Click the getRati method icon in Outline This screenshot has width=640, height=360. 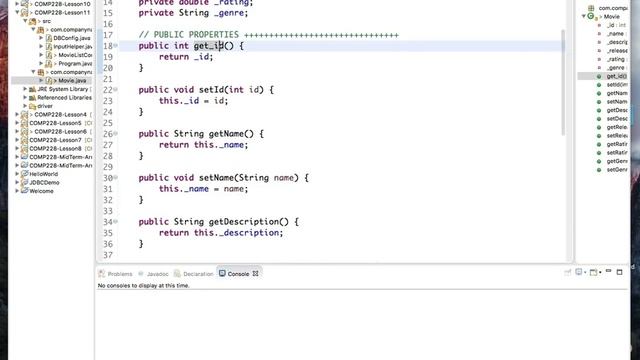click(x=599, y=144)
